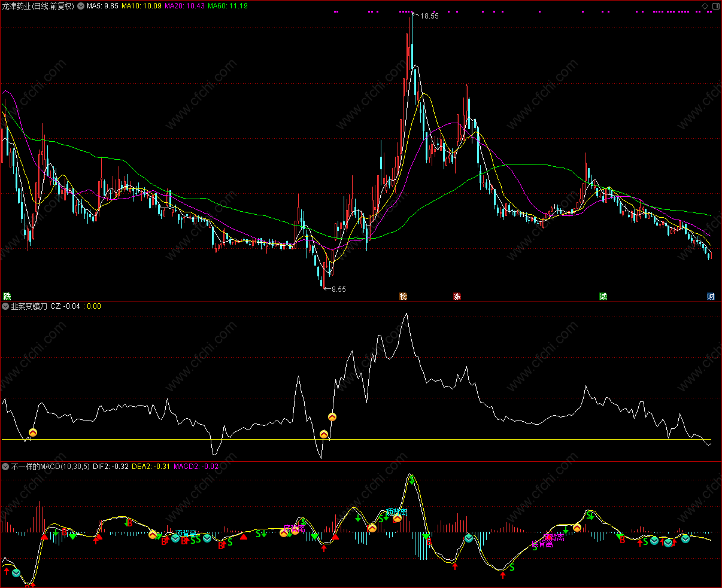Click the MA60: 11.19 label
Image resolution: width=722 pixels, height=588 pixels.
click(x=227, y=6)
